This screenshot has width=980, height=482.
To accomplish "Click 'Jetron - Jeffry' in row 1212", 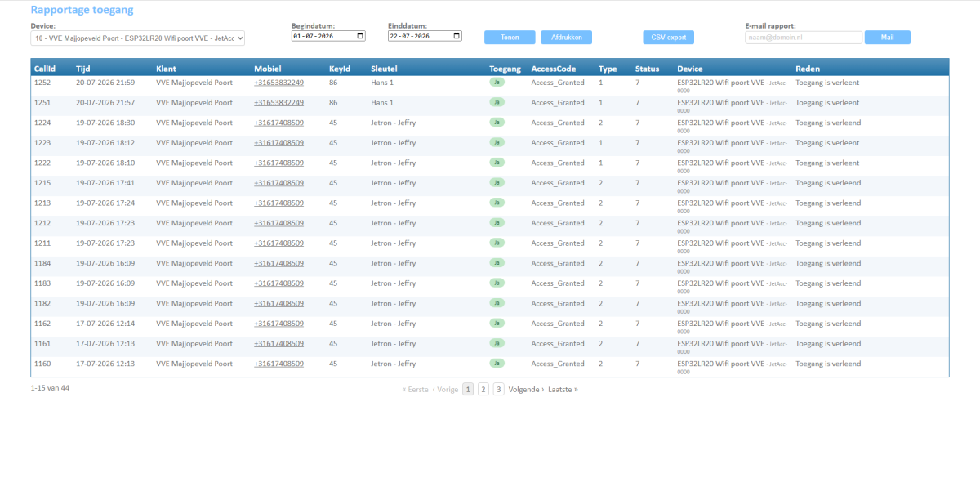I will [394, 223].
